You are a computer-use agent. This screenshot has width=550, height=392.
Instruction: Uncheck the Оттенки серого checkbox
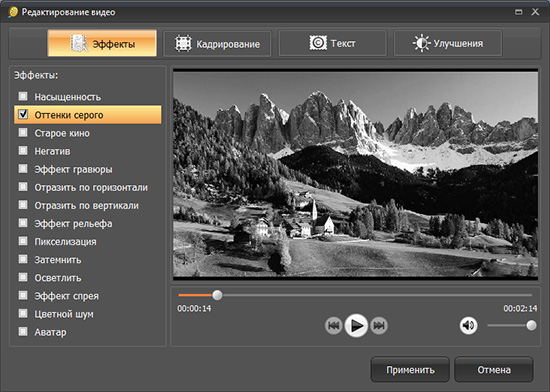tap(23, 114)
